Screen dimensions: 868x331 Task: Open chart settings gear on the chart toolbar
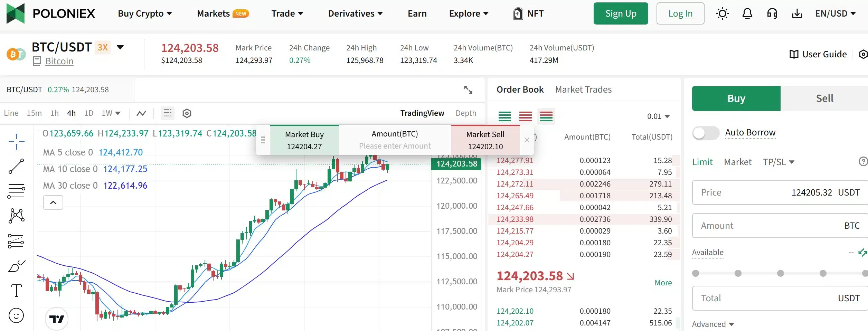[x=187, y=113]
